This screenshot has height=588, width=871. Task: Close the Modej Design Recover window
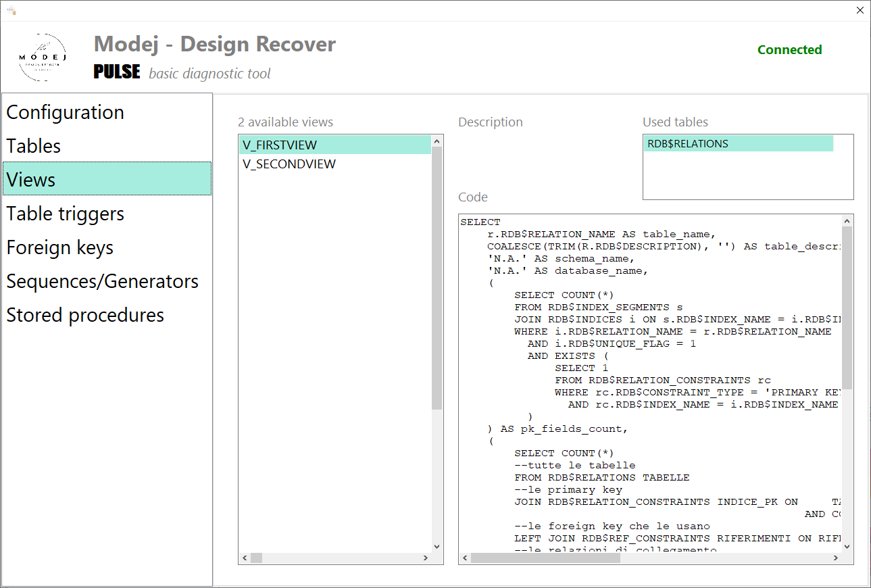click(860, 10)
